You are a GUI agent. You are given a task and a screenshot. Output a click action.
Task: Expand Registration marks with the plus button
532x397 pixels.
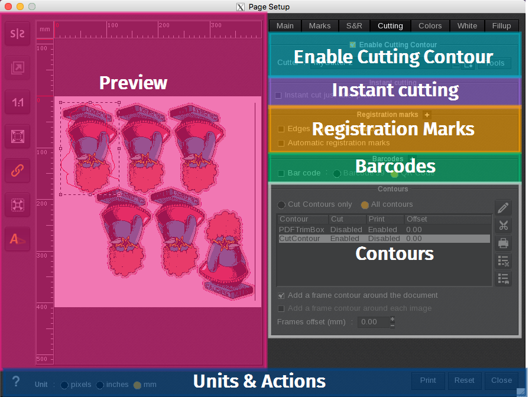(x=427, y=115)
